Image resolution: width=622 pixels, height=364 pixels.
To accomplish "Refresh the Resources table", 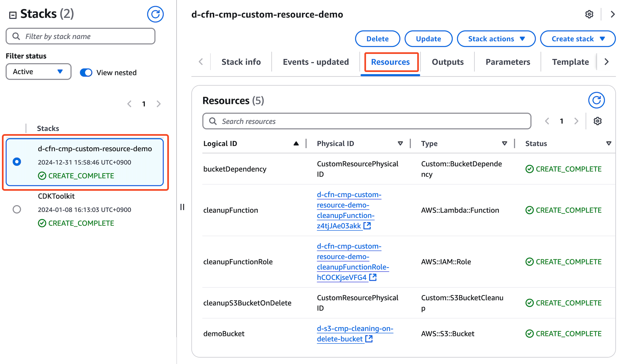I will click(596, 100).
